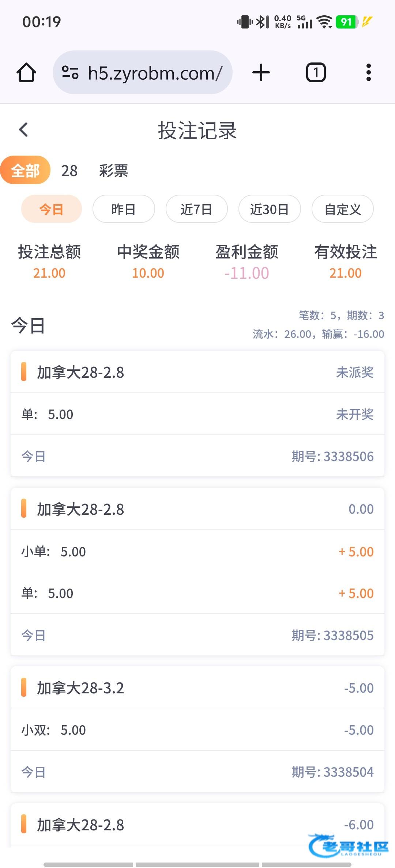The width and height of the screenshot is (395, 868).
Task: Open the tab switcher showing 1 tab
Action: point(316,72)
